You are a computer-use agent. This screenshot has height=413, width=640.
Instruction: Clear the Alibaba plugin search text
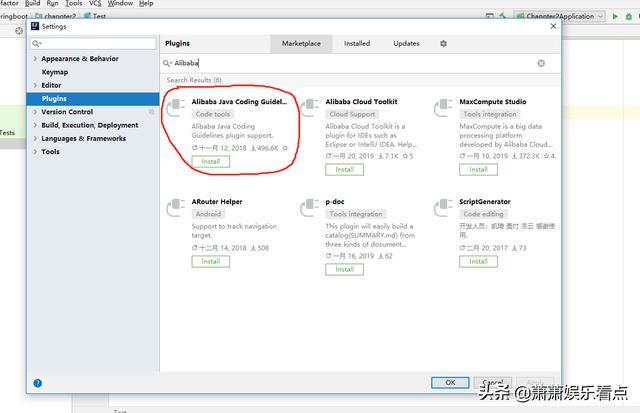point(541,63)
